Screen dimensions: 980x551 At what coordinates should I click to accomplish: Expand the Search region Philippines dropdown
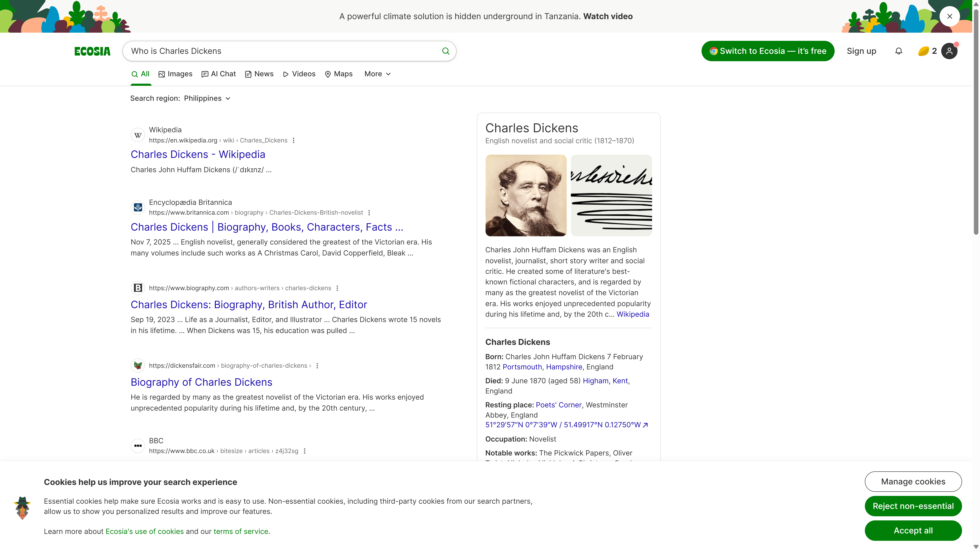207,98
